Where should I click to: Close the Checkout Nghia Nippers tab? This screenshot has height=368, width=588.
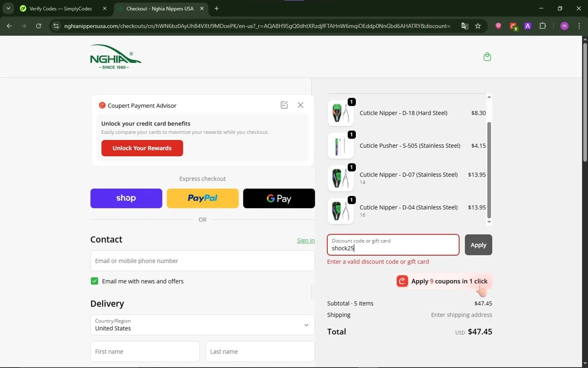[202, 9]
